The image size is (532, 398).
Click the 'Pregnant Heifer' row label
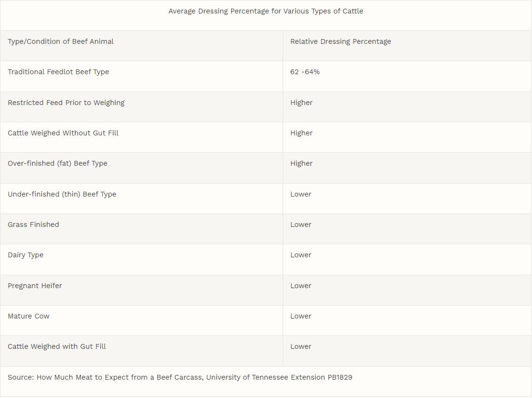coord(35,286)
